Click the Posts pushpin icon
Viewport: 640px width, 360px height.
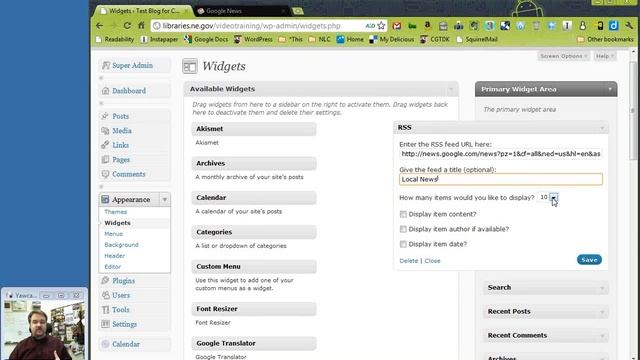coord(105,116)
